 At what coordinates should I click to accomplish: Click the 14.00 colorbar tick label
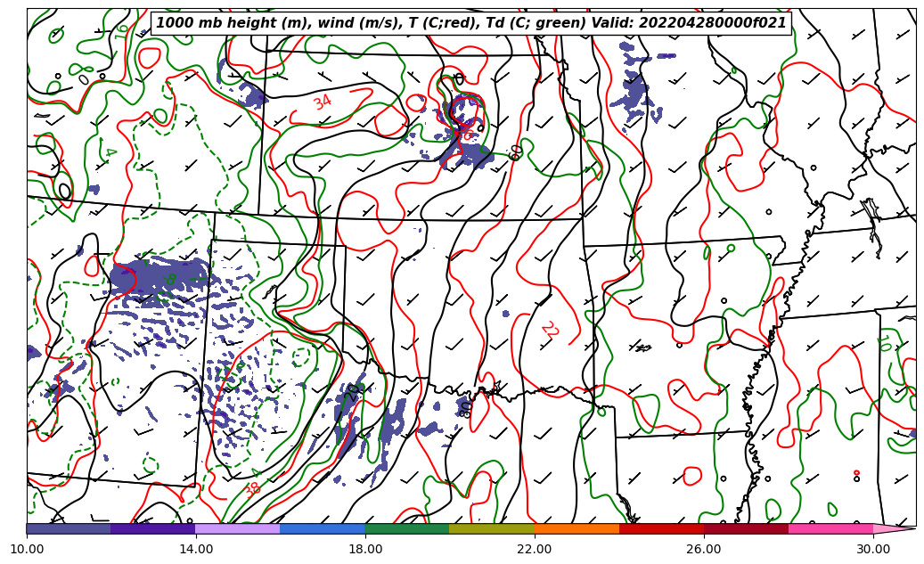196,549
